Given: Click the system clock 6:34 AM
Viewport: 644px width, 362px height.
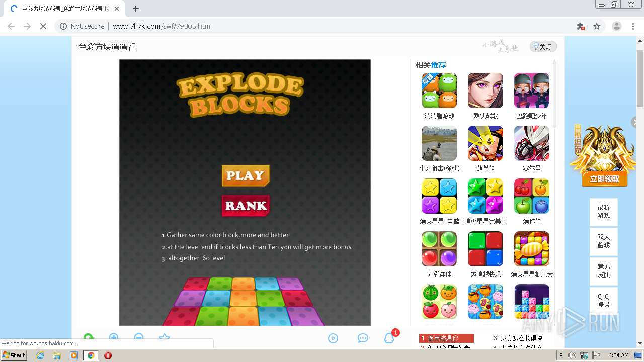Looking at the screenshot, I should pyautogui.click(x=618, y=355).
